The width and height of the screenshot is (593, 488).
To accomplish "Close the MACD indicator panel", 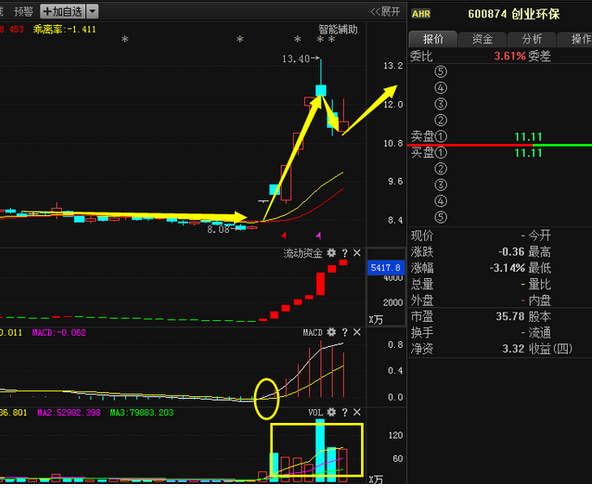I will coord(357,332).
